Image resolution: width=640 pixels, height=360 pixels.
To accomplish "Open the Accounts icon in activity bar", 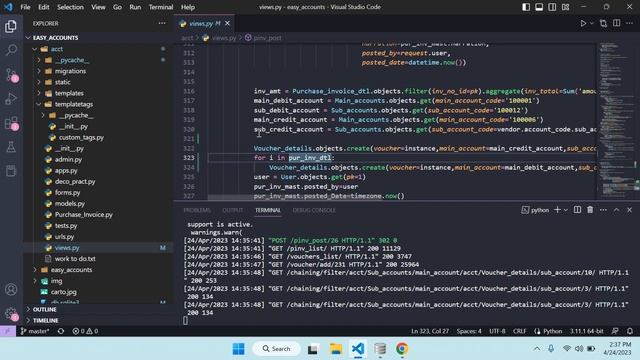I will click(x=11, y=289).
